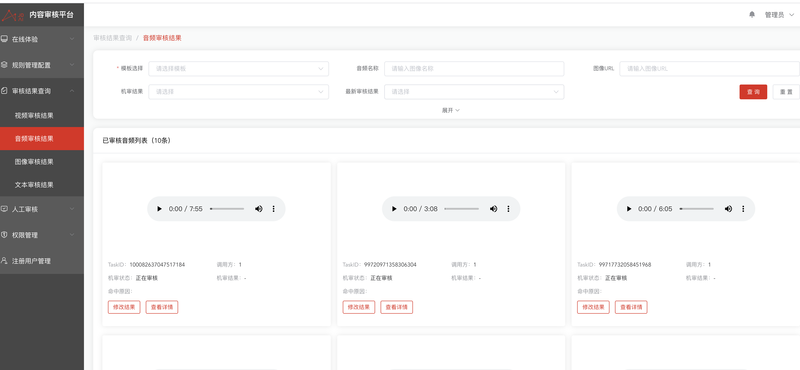Open the 模板选择 dropdown
This screenshot has width=800, height=370.
point(239,68)
